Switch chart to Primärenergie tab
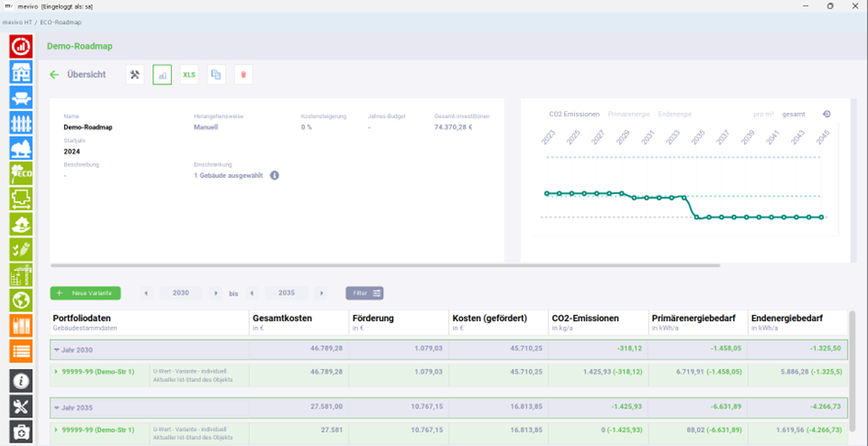This screenshot has width=868, height=446. point(627,114)
